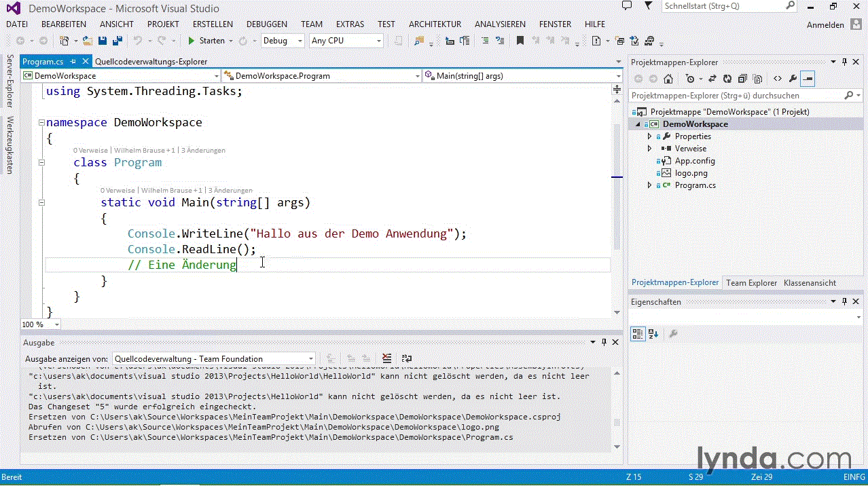Open the Any CPU platform dropdown

(346, 41)
